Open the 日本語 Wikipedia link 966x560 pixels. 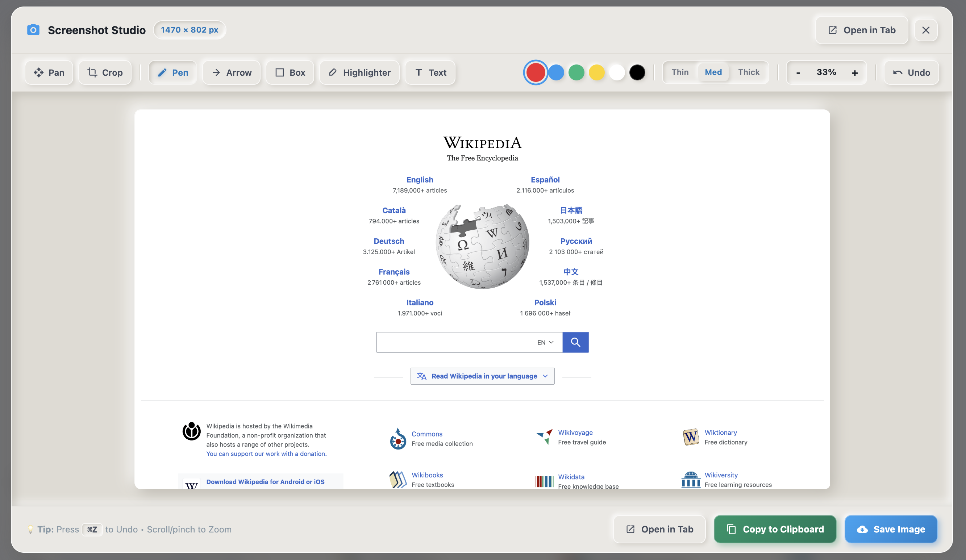tap(571, 210)
